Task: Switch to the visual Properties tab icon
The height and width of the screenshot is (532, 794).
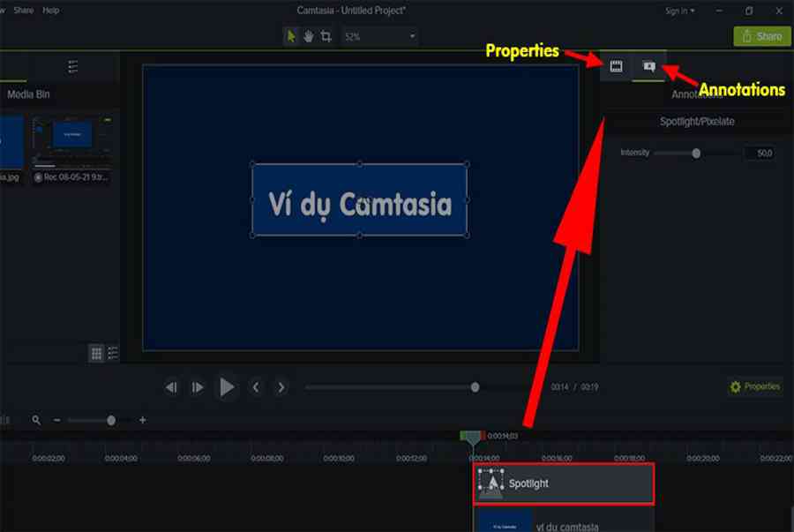Action: tap(617, 66)
